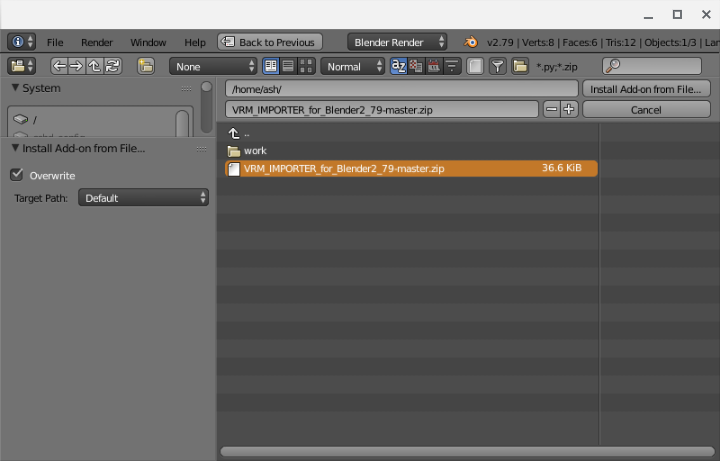This screenshot has width=720, height=461.
Task: Switch to long list display
Action: coord(288,66)
